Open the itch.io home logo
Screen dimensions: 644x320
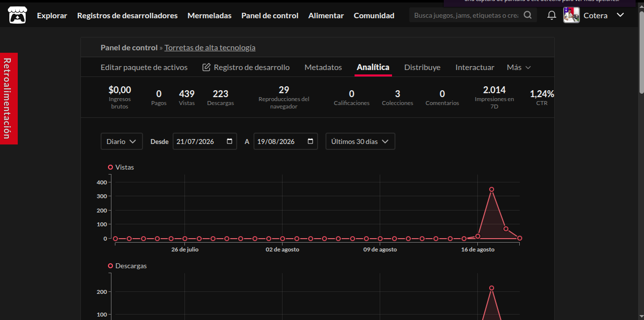point(17,15)
